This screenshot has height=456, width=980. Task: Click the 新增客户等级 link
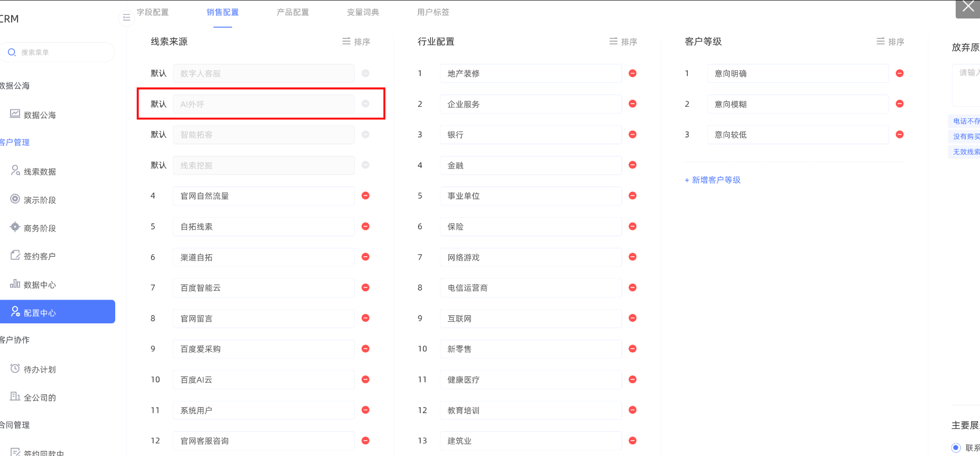[x=713, y=180]
